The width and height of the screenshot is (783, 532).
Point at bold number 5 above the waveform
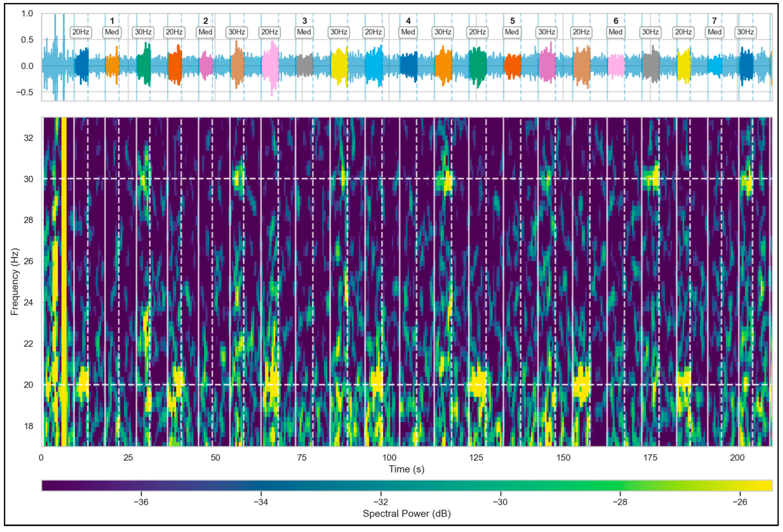512,21
